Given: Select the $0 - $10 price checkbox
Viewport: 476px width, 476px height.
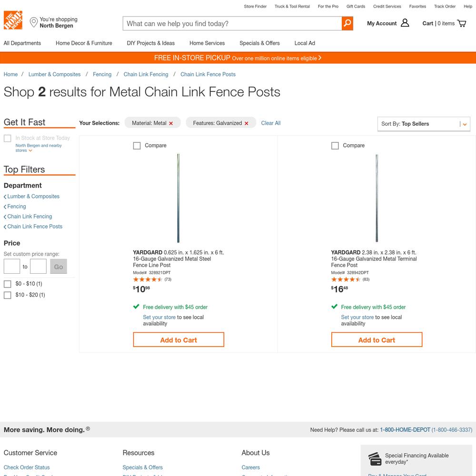Looking at the screenshot, I should [x=7, y=284].
